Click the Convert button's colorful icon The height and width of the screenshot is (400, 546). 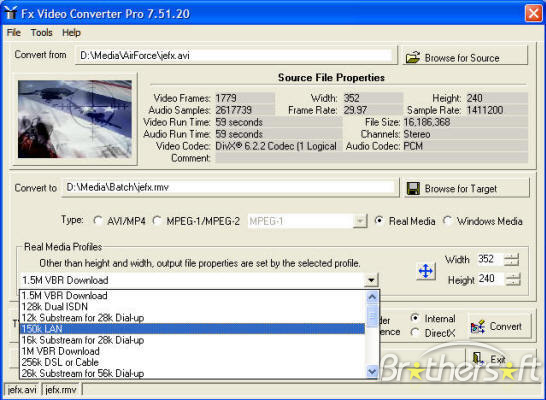tap(478, 327)
